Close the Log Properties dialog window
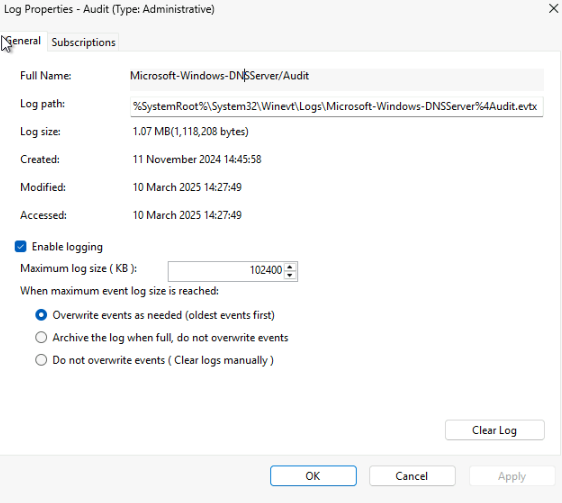Image resolution: width=562 pixels, height=503 pixels. pos(553,9)
